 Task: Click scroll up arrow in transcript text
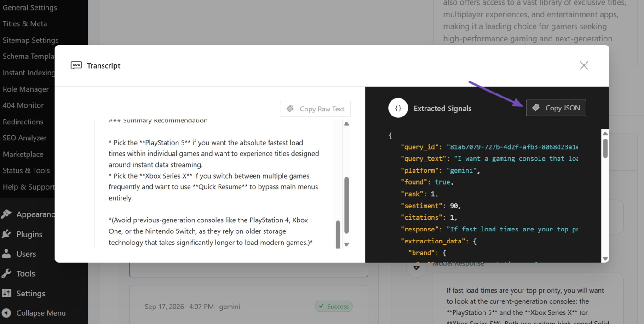346,124
